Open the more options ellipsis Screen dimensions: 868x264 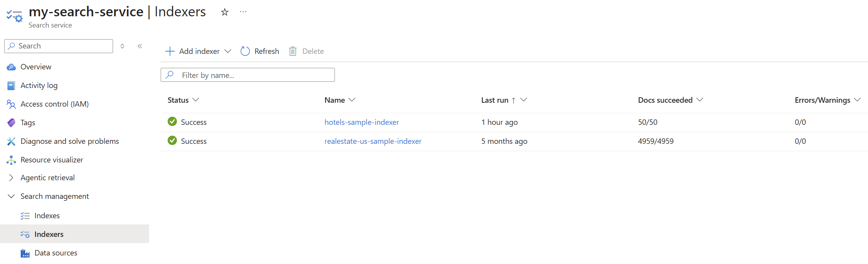[x=243, y=12]
